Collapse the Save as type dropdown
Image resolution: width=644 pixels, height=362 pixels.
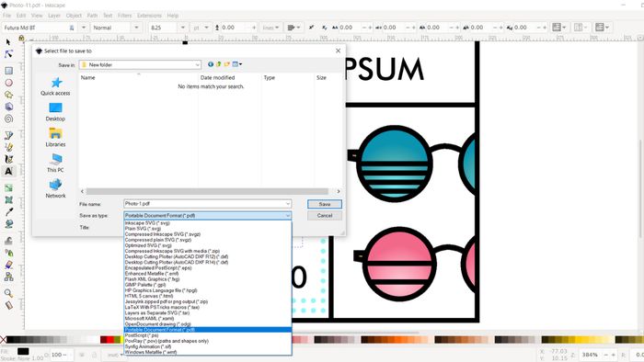287,216
